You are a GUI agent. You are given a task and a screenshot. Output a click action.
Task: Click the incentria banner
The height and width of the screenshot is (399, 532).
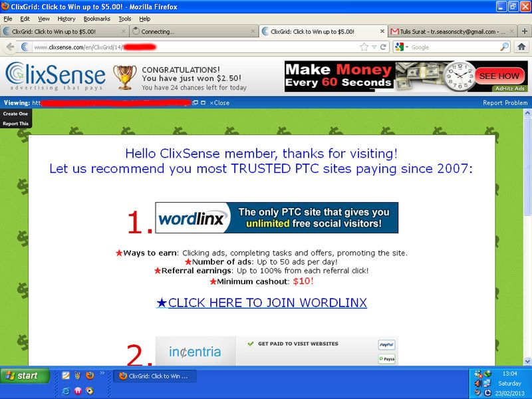(x=277, y=351)
